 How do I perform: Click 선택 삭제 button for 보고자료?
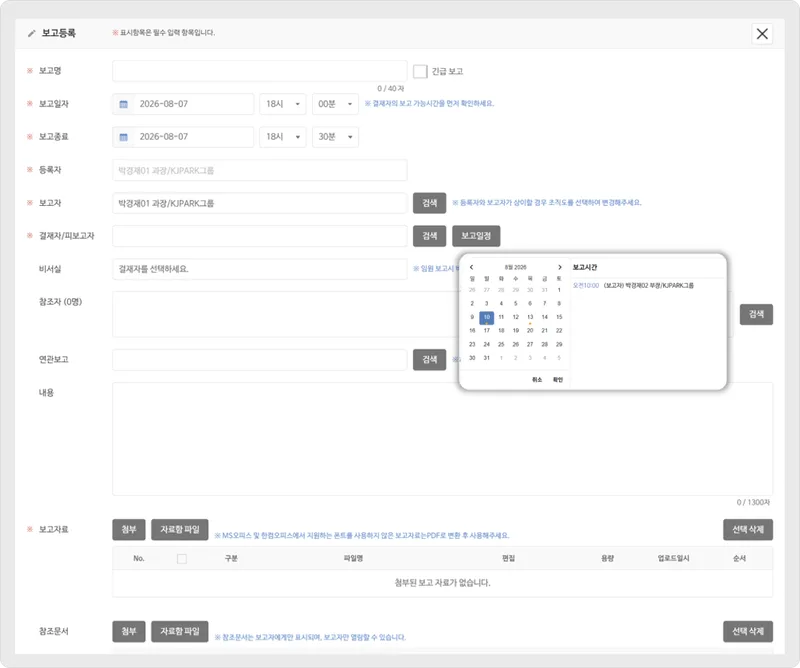click(748, 530)
